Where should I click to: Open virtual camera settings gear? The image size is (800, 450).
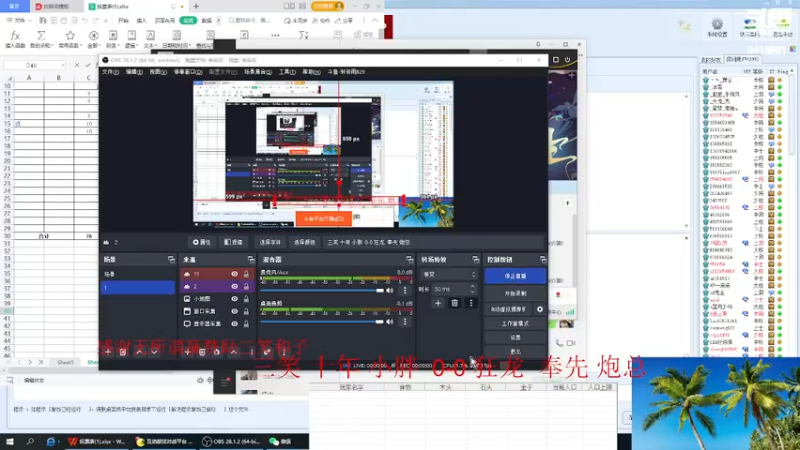tap(540, 309)
